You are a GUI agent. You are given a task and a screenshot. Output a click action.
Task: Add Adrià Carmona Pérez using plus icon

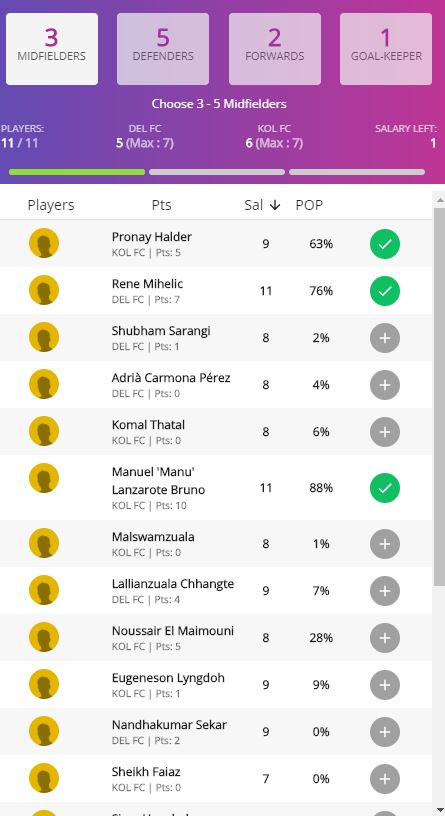[385, 385]
